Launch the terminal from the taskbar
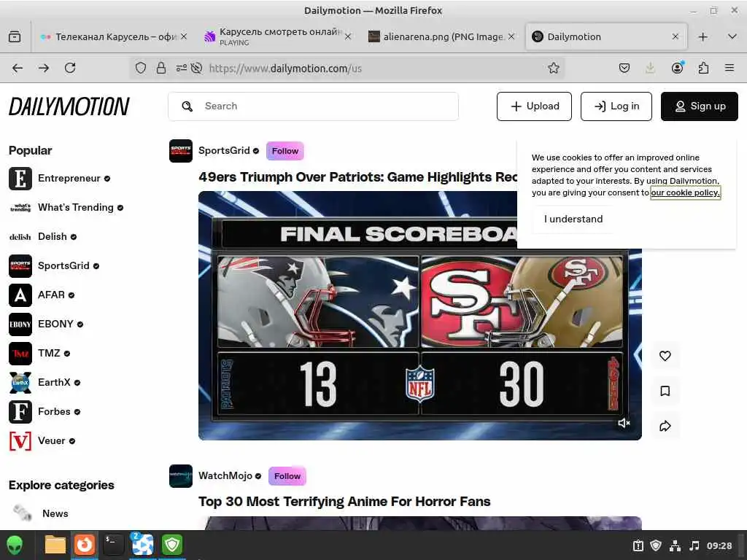This screenshot has width=747, height=560. coord(113,545)
